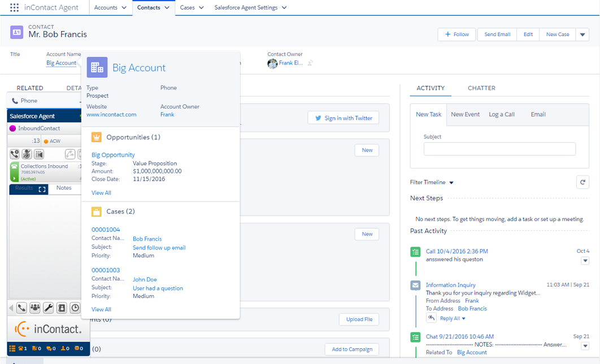Open the Notes tab in agent panel

point(64,188)
